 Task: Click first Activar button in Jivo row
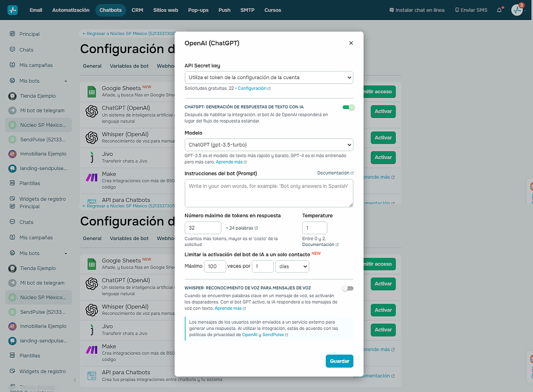pyautogui.click(x=383, y=157)
